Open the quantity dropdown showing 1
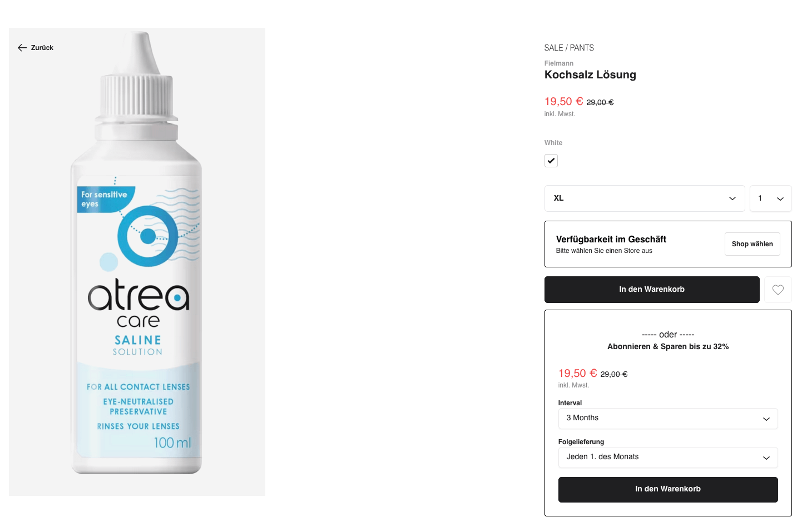 pyautogui.click(x=770, y=198)
